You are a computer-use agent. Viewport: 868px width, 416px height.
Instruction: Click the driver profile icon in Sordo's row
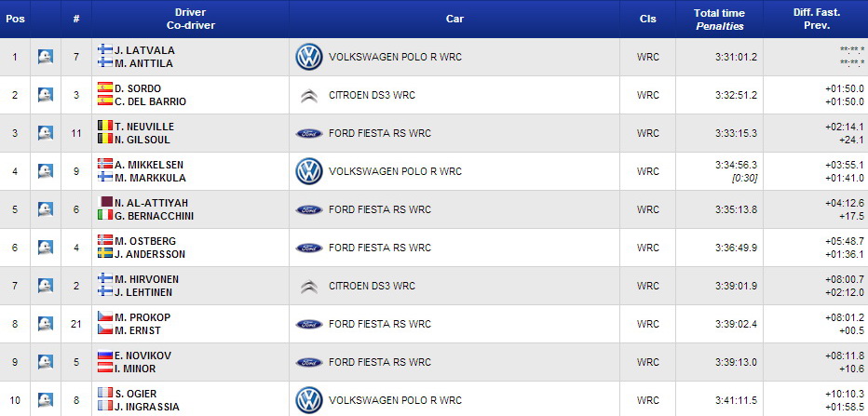click(46, 95)
